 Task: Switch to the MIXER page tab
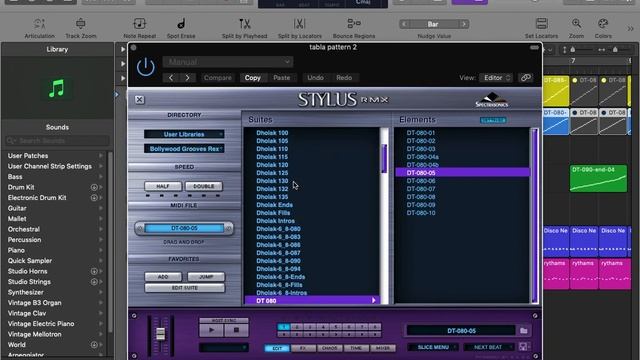(382, 348)
